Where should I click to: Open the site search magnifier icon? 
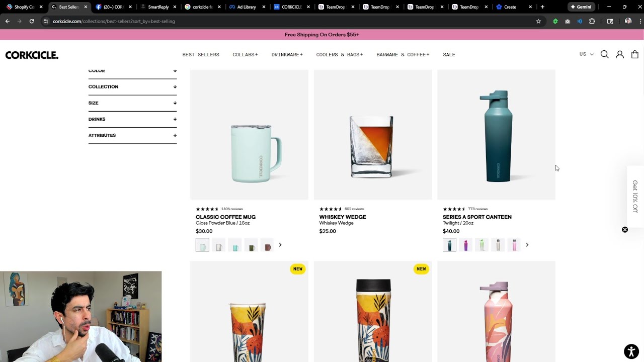pos(605,54)
